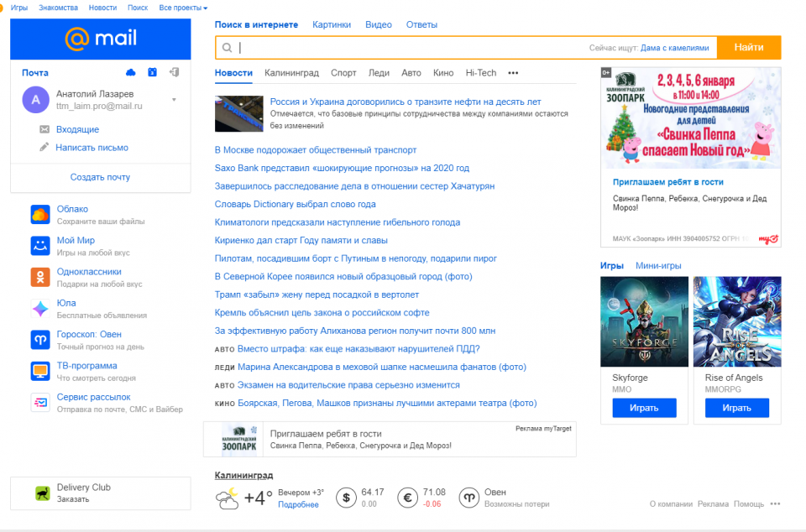The image size is (806, 532).
Task: Click the envelope icon next to Входящие
Action: (44, 129)
